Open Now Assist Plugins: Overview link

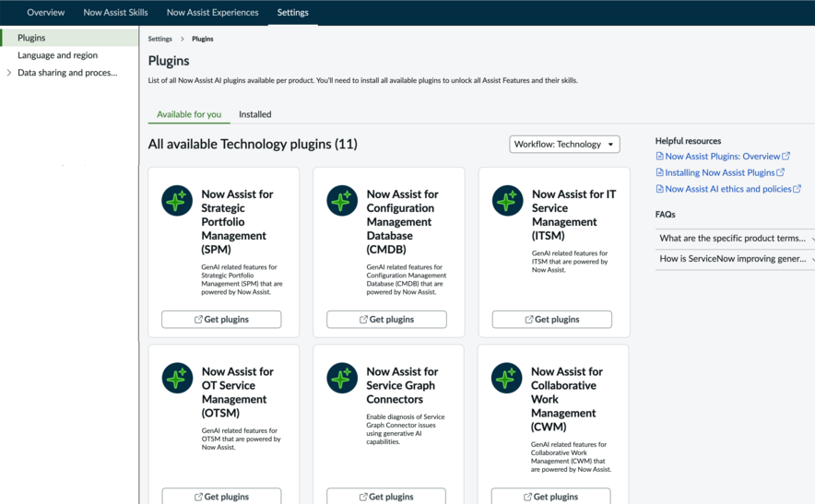click(x=723, y=156)
